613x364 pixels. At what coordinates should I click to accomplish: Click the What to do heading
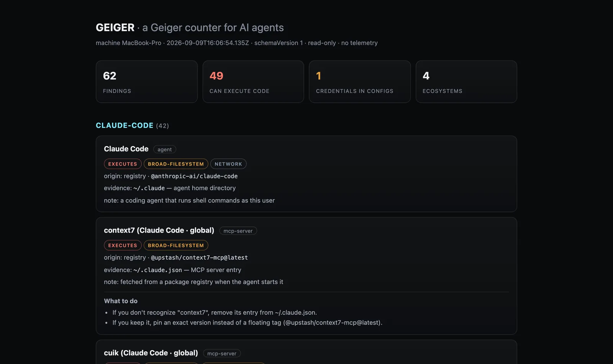pos(121,301)
